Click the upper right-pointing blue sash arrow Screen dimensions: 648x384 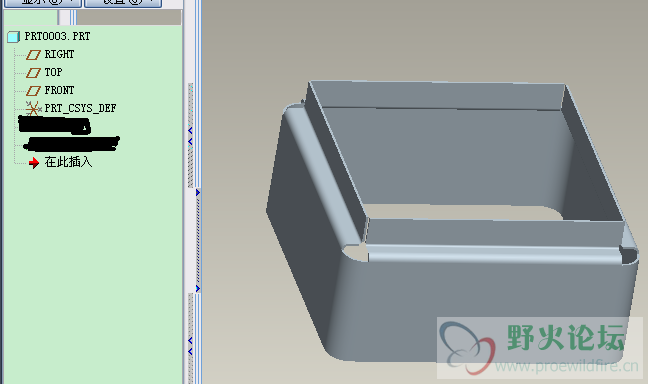198,193
